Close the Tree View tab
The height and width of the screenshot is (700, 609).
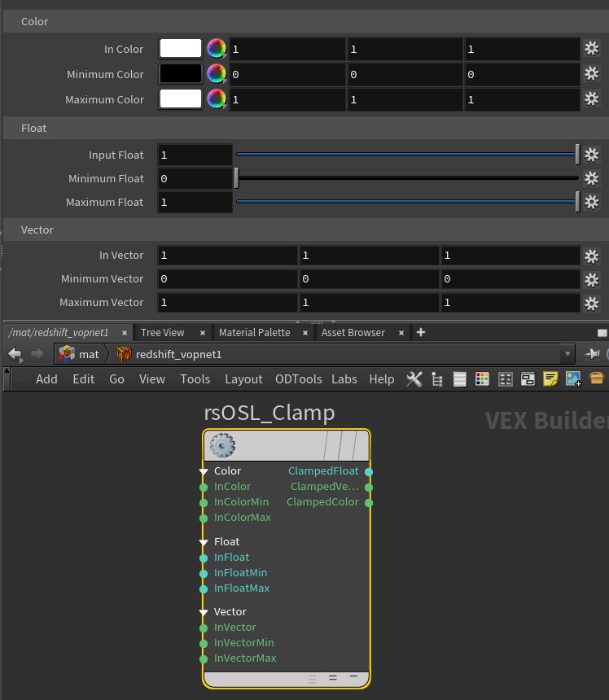click(x=203, y=333)
